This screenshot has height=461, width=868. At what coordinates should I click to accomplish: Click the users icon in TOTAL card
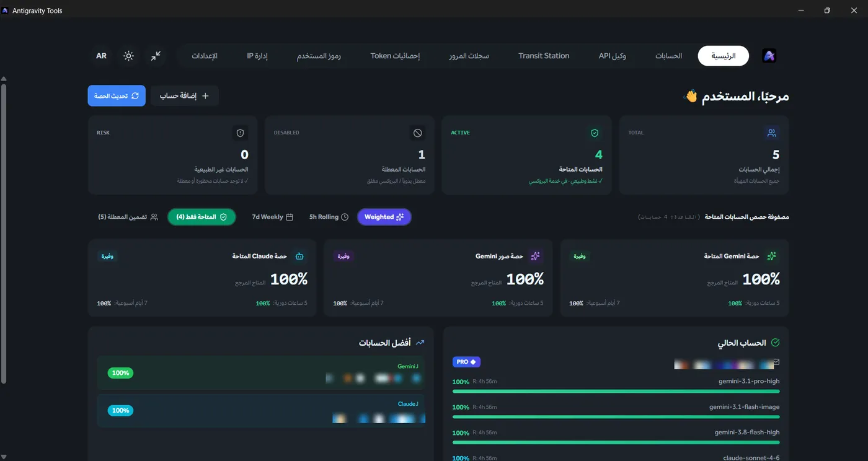click(771, 133)
